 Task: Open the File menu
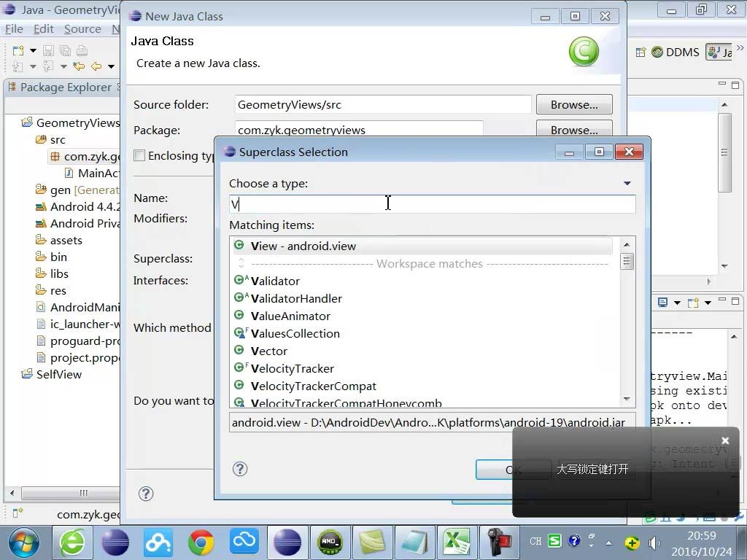click(14, 29)
